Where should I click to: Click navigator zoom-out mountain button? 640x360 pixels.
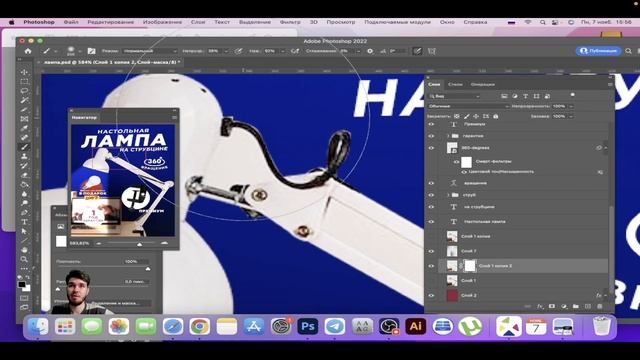tap(98, 243)
